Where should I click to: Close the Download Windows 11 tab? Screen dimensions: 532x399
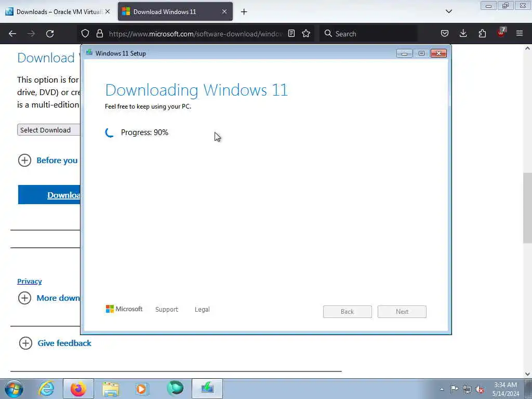pyautogui.click(x=224, y=11)
